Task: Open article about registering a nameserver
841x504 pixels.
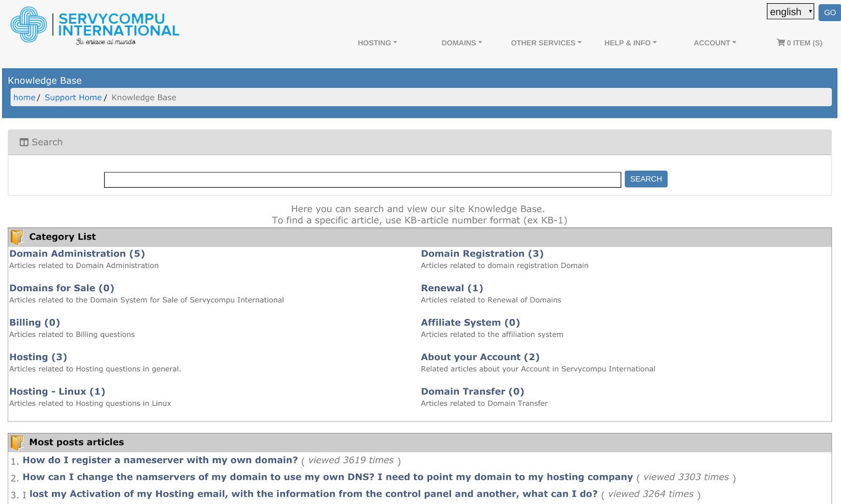Action: click(x=160, y=460)
